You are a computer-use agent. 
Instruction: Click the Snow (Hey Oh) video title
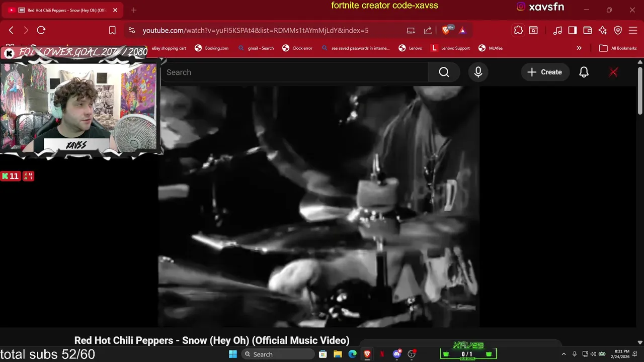coord(212,341)
